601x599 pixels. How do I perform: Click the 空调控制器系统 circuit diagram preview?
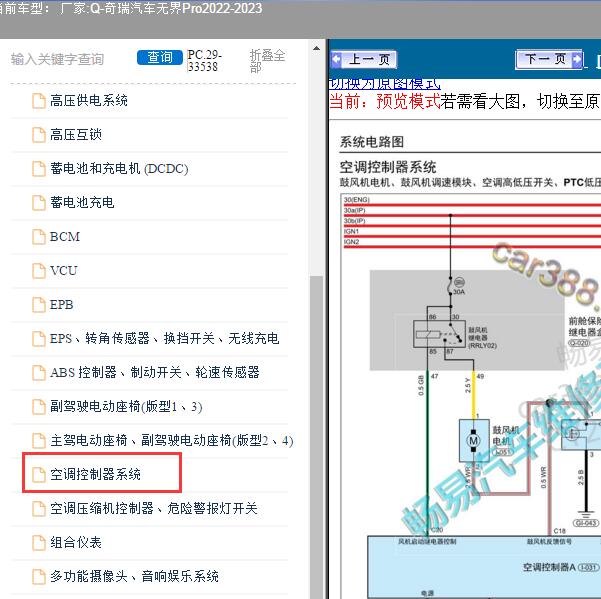pyautogui.click(x=470, y=396)
